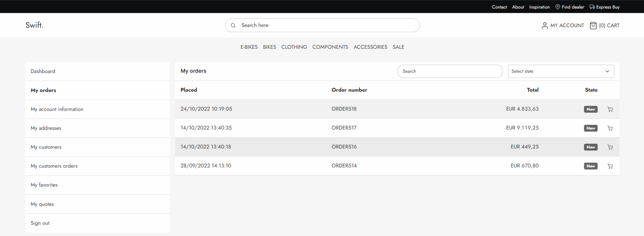Go to Dashboard in sidebar

(x=43, y=71)
